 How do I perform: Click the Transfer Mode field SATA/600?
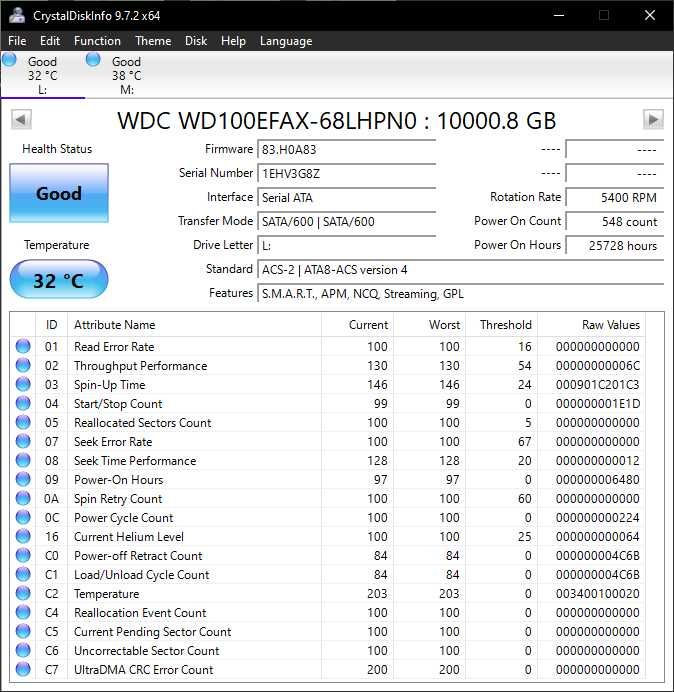tap(346, 222)
